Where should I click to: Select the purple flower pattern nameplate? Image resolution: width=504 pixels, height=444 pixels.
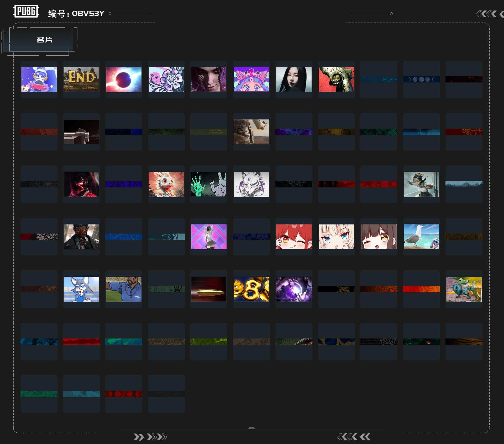click(166, 79)
